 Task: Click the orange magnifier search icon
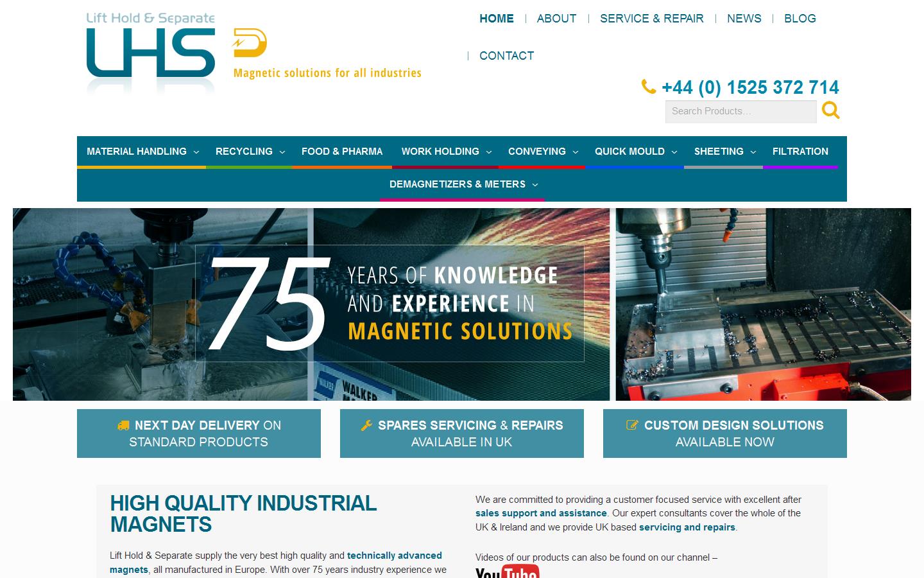pos(830,110)
